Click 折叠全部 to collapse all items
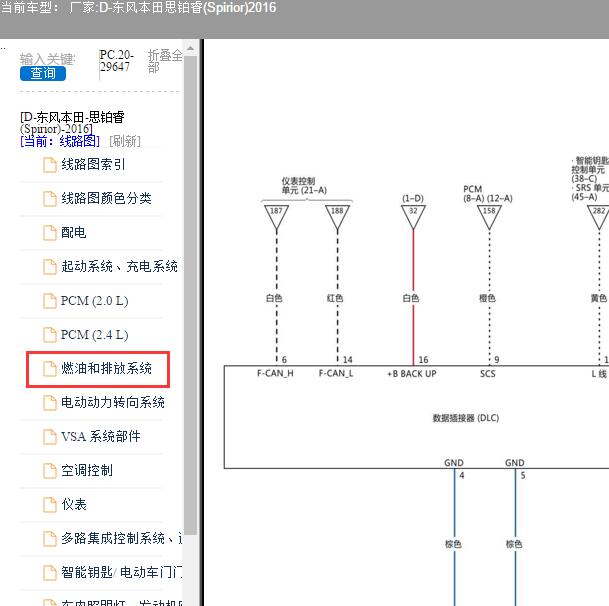609x606 pixels. (165, 61)
